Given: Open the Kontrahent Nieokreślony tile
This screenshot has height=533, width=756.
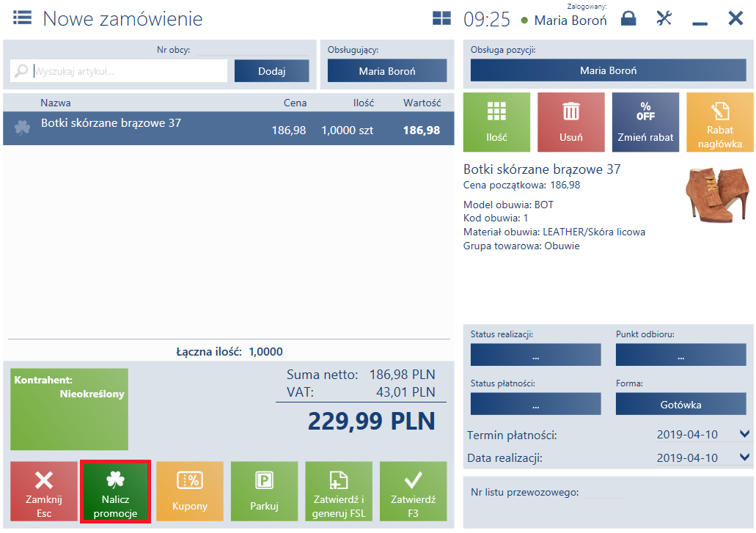Looking at the screenshot, I should tap(70, 409).
